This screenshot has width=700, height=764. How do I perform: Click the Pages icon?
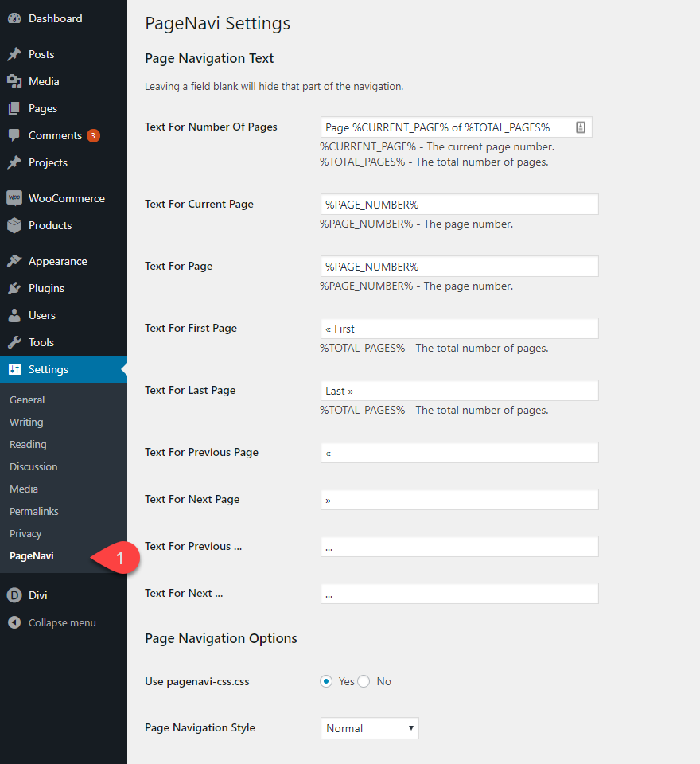(x=14, y=108)
